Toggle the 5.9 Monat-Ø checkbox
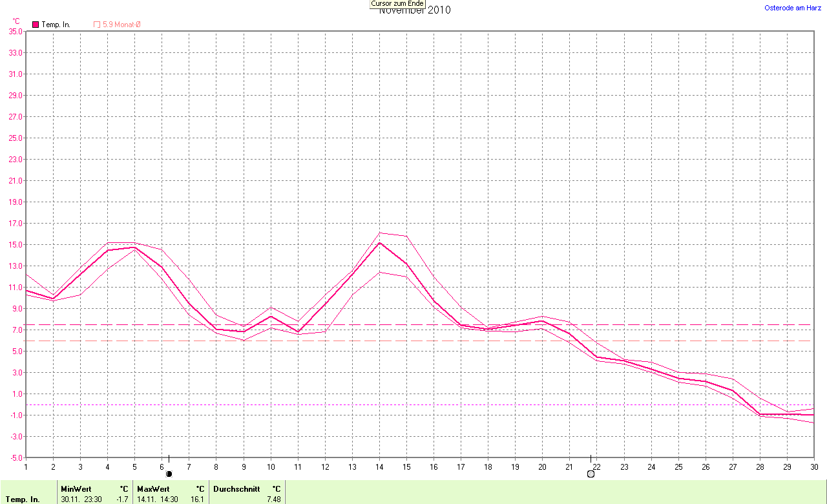Viewport: 827px width, 504px height. coord(97,25)
